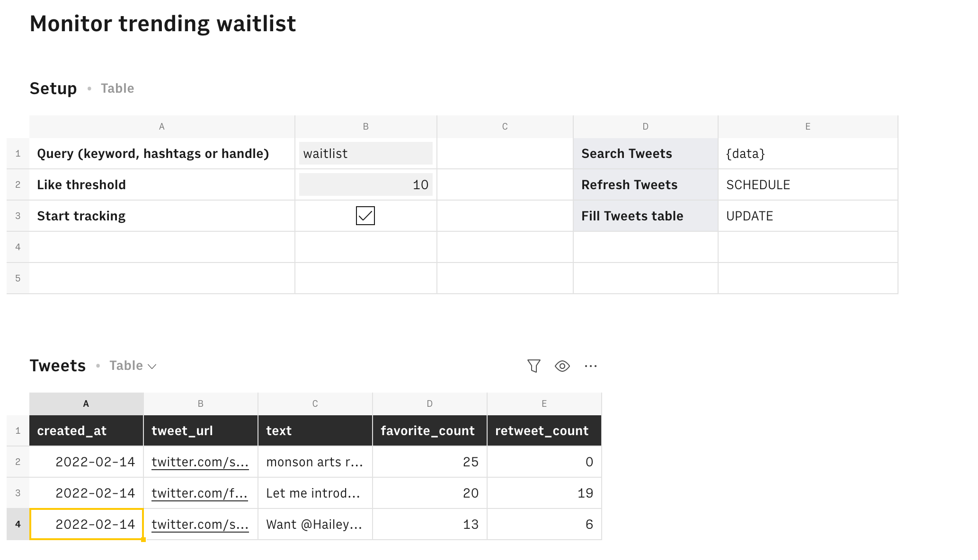Select column E header in Setup table
The image size is (978, 560).
(x=808, y=127)
